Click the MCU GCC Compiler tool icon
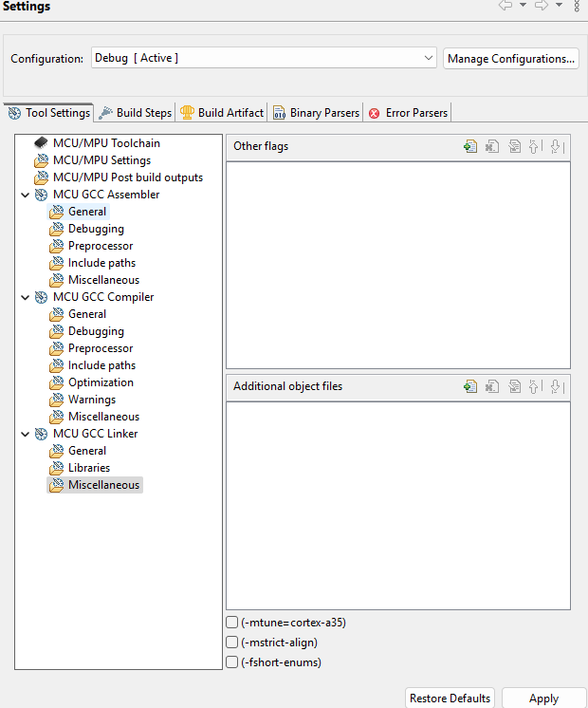This screenshot has width=588, height=708. [x=41, y=297]
